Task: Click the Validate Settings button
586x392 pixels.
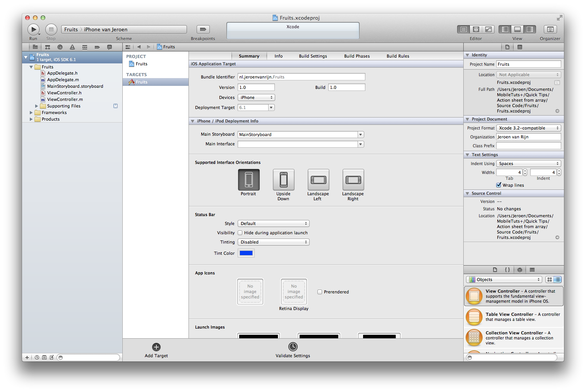Action: pos(293,350)
